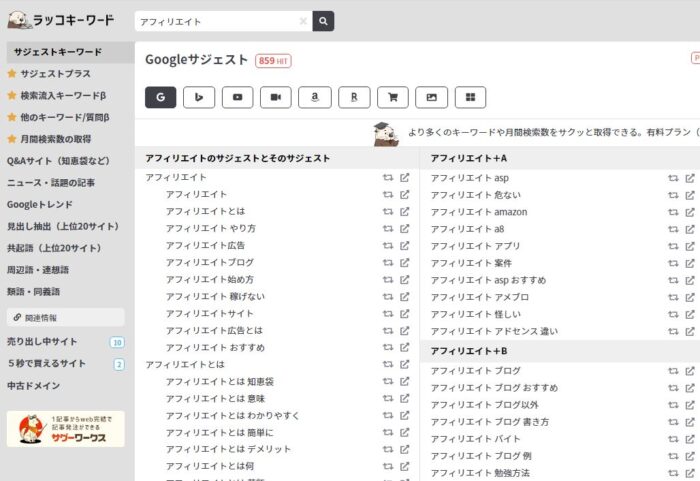Click the サグーワークス banner ad
Image resolution: width=700 pixels, height=481 pixels.
tap(66, 429)
